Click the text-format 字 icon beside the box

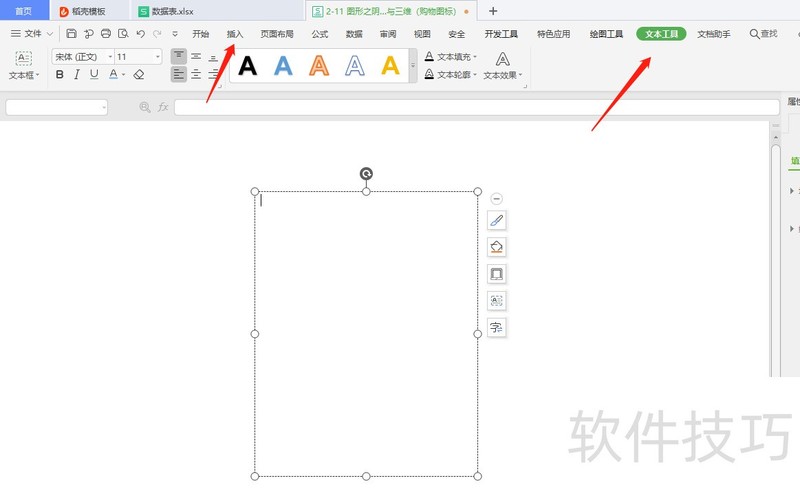coord(496,328)
